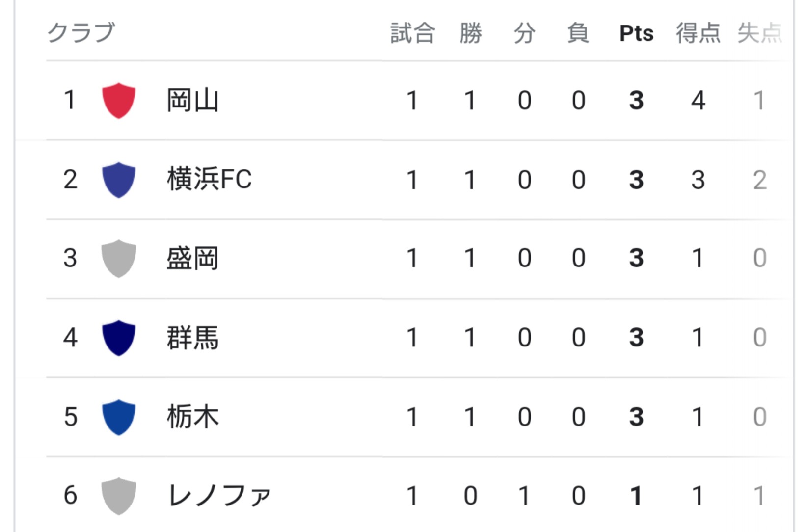Viewport: 807px width, 532px height.
Task: Click the navy Gunma club shield icon
Action: pos(118,338)
